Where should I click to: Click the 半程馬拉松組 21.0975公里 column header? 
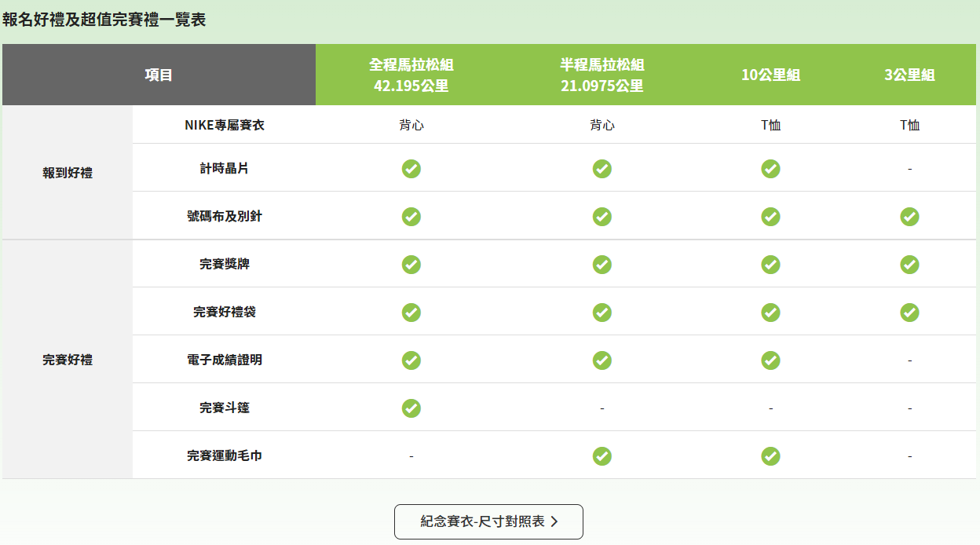pyautogui.click(x=602, y=75)
